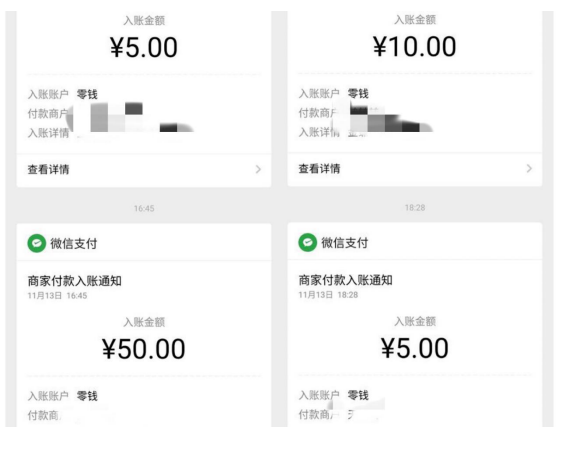
Task: Click 零钱 account value in the ¥10.00 card
Action: pyautogui.click(x=358, y=94)
